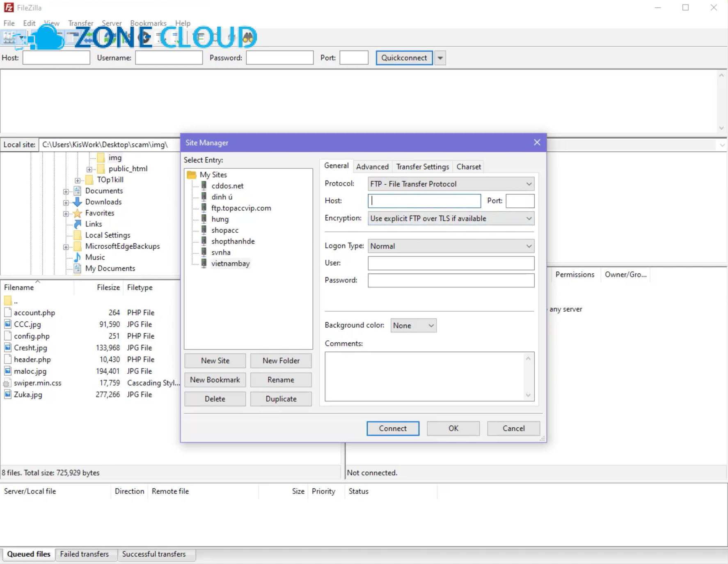Viewport: 728px width, 564px height.
Task: Sort local files by Filesize column
Action: 108,287
